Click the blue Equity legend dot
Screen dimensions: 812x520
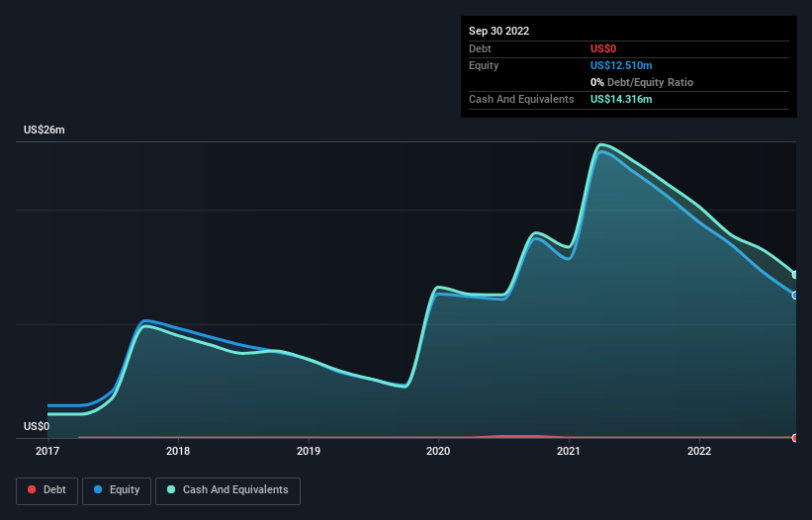[98, 489]
